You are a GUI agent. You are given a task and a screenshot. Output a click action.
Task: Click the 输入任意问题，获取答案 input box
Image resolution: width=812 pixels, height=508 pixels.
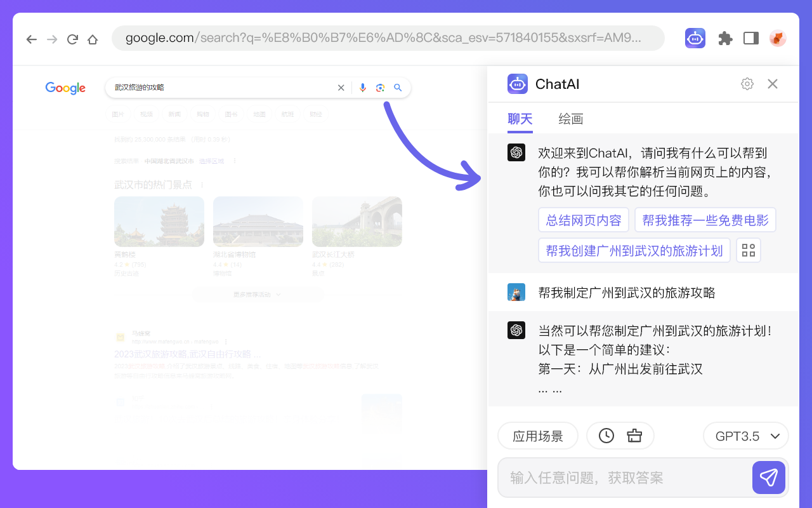[624, 478]
